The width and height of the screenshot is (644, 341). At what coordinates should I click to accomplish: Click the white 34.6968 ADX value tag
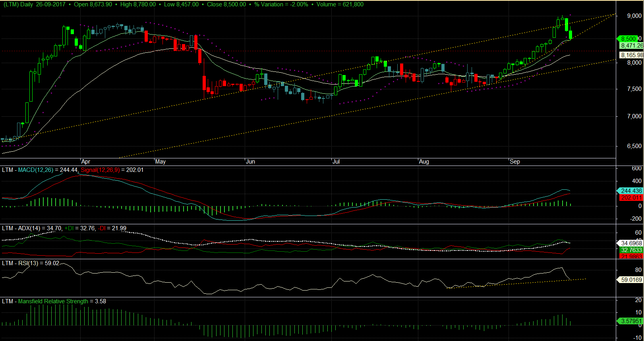point(631,243)
